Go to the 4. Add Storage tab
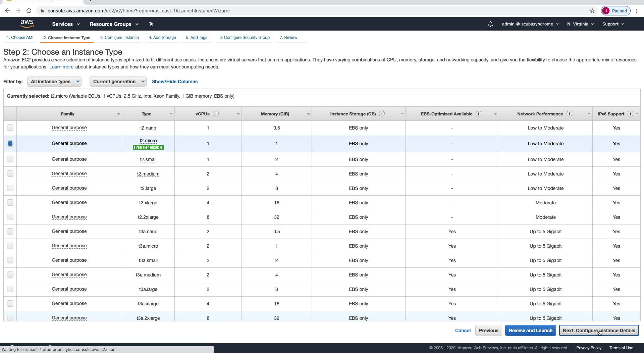The image size is (644, 353). [x=162, y=38]
